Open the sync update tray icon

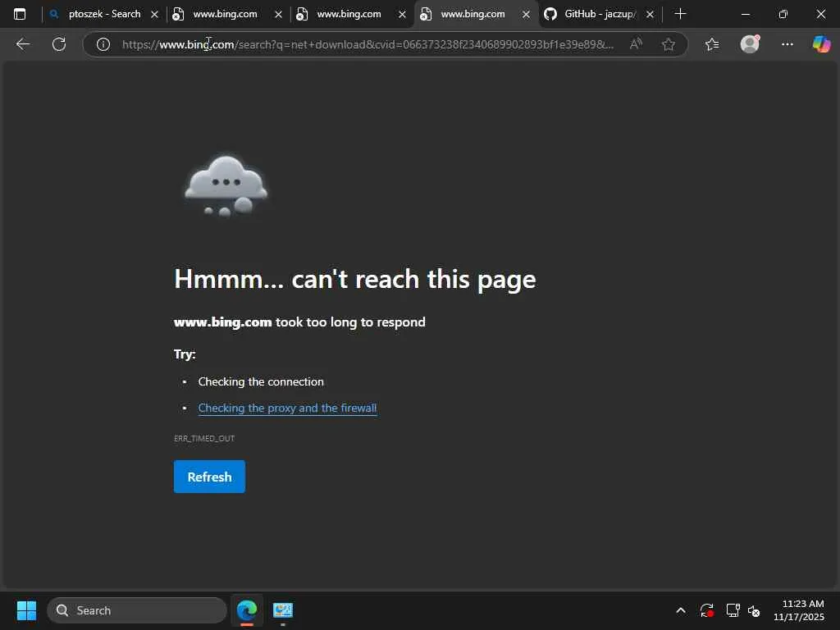click(707, 610)
